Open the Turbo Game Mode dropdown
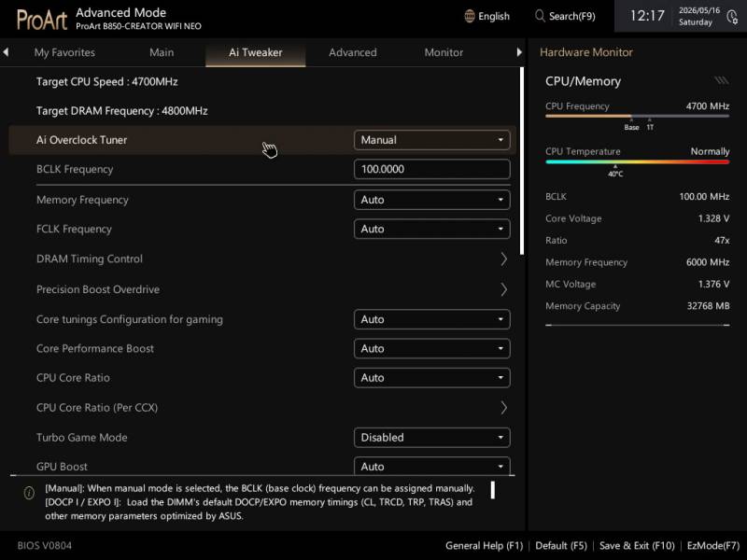This screenshot has height=560, width=747. (431, 438)
